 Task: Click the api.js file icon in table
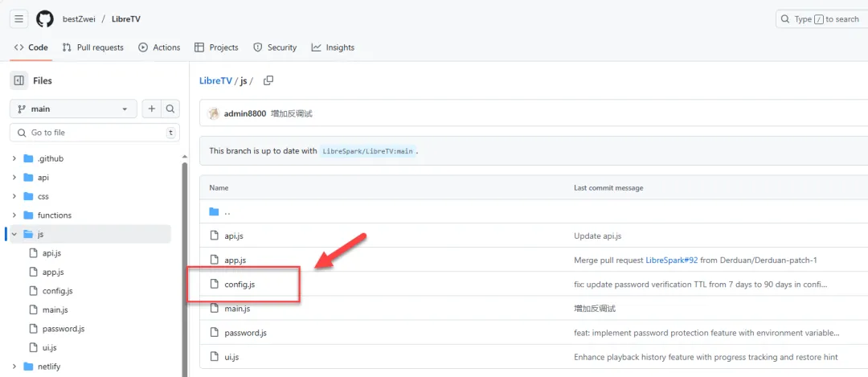(215, 236)
